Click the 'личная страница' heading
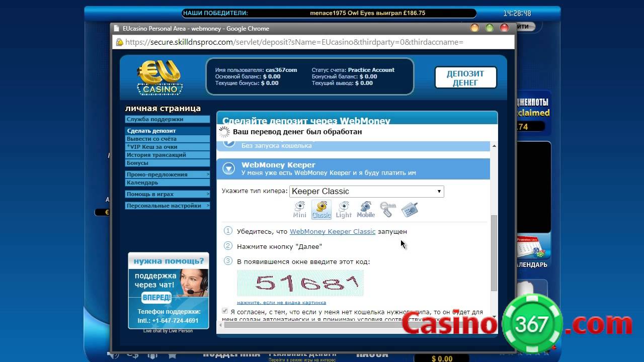This screenshot has height=362, width=644. coord(163,108)
